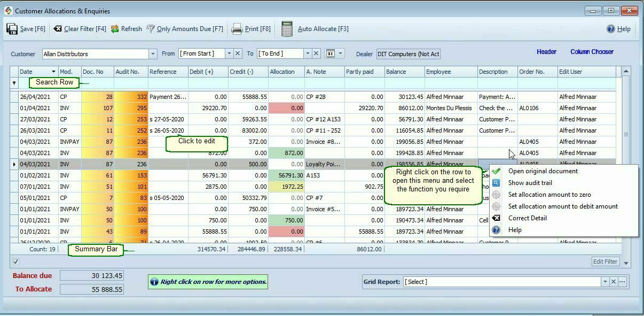
Task: Click the To Allocate value 55 888.55
Action: tap(92, 289)
